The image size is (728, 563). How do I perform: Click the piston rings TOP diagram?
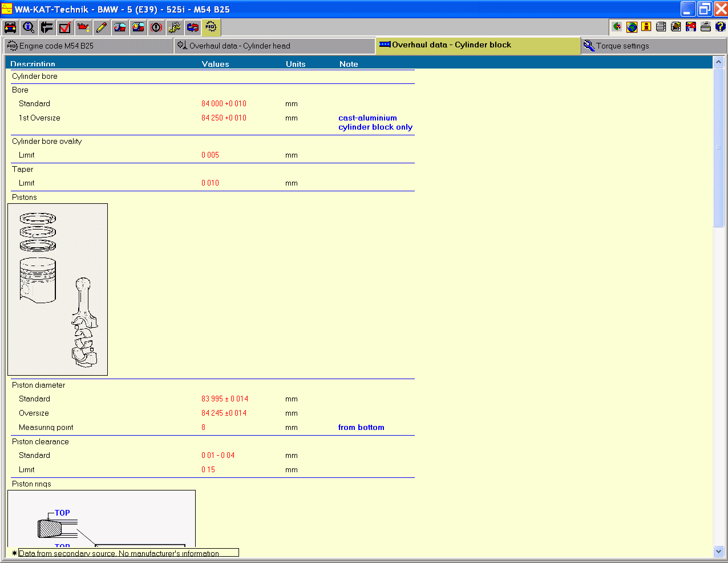click(x=102, y=518)
